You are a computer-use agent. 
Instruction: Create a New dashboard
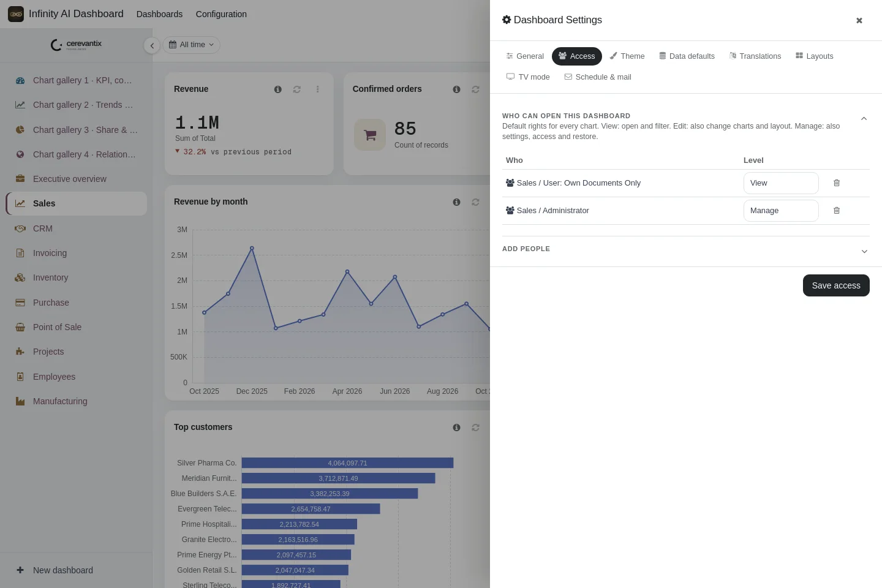pyautogui.click(x=76, y=570)
